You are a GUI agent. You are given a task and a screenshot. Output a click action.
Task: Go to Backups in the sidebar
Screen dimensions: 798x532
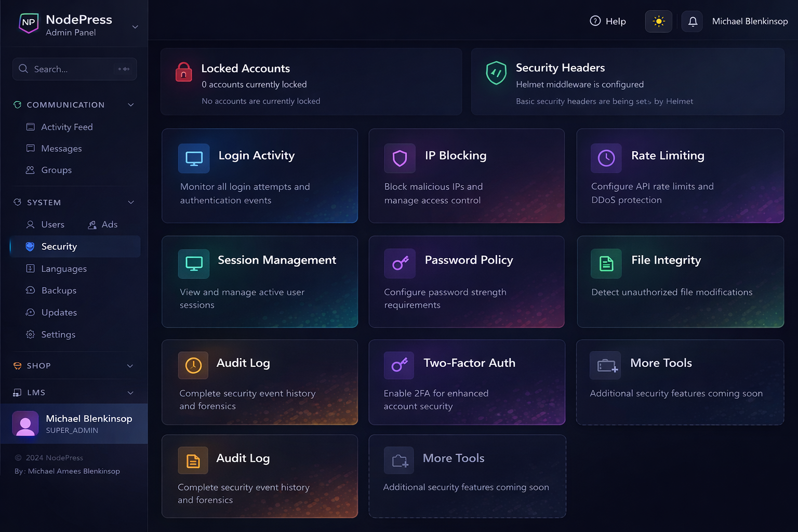(x=59, y=290)
